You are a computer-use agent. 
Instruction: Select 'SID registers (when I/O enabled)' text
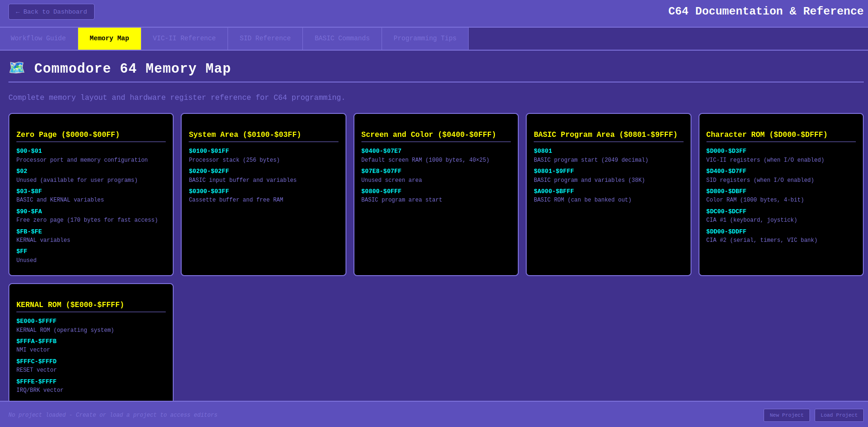coord(760,180)
